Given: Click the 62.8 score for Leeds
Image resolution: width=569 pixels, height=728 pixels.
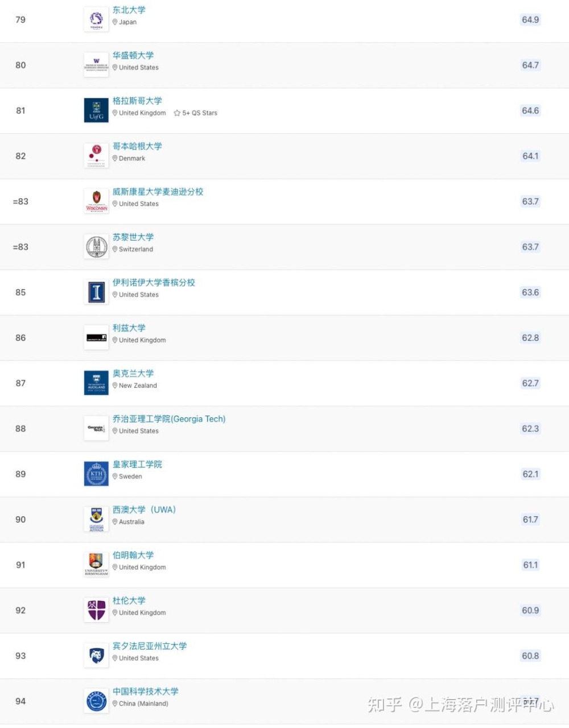Looking at the screenshot, I should [x=530, y=338].
